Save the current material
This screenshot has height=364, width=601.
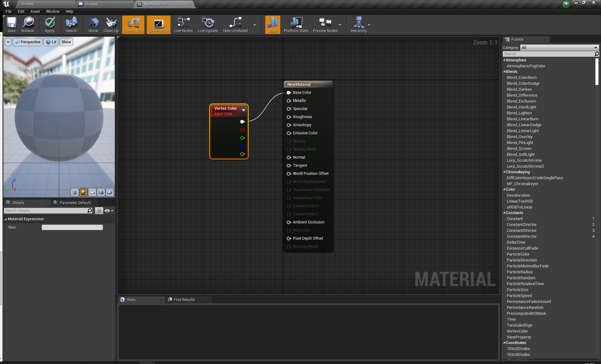[x=11, y=25]
